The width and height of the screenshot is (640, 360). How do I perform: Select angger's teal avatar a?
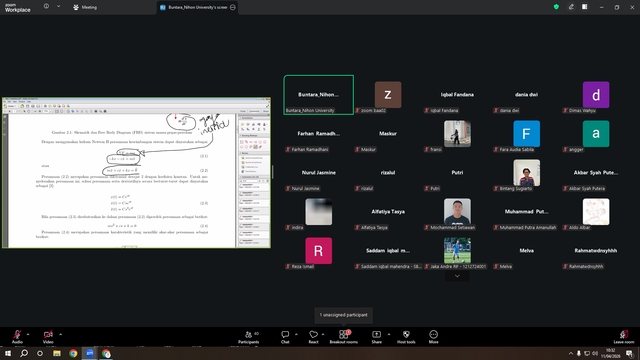596,133
